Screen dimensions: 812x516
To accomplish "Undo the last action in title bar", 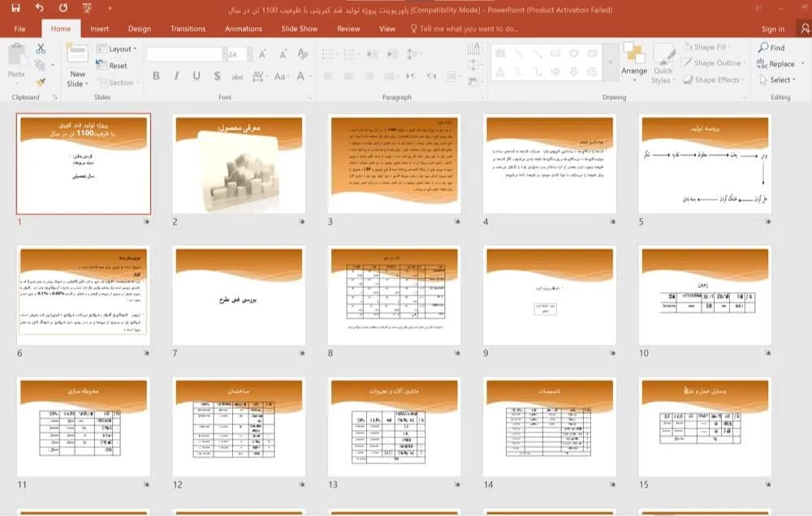I will coord(39,8).
